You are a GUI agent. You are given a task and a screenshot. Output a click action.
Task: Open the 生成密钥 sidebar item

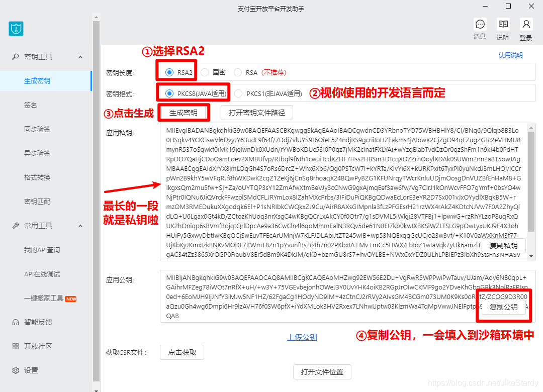point(46,81)
